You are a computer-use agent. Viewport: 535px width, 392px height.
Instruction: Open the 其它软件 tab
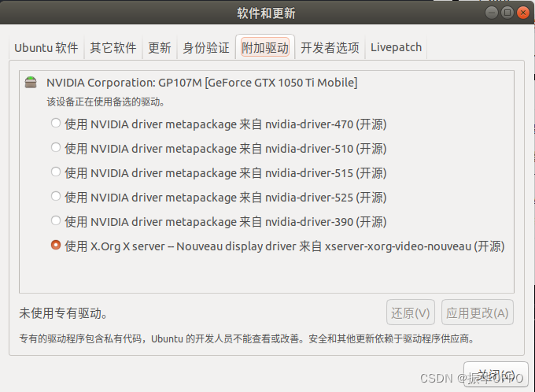pos(113,47)
